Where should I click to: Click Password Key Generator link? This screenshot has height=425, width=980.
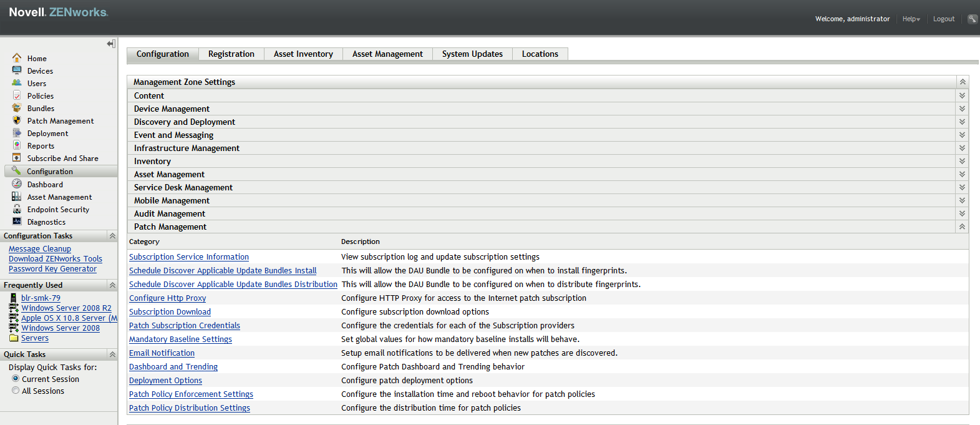52,268
